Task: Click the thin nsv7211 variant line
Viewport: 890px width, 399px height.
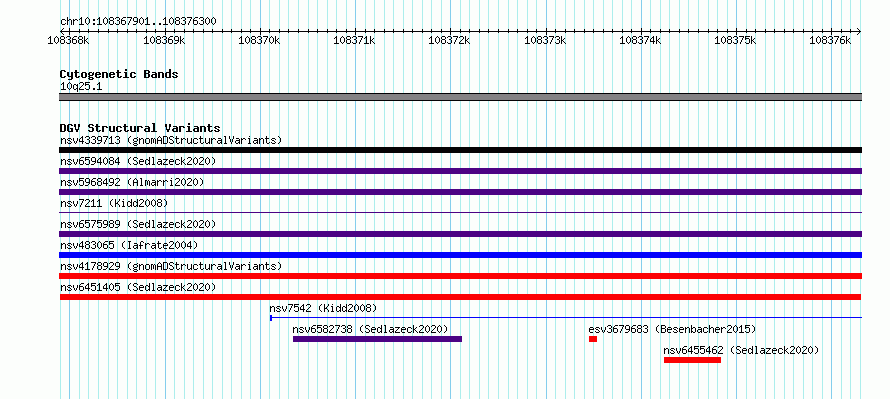Action: [x=460, y=212]
